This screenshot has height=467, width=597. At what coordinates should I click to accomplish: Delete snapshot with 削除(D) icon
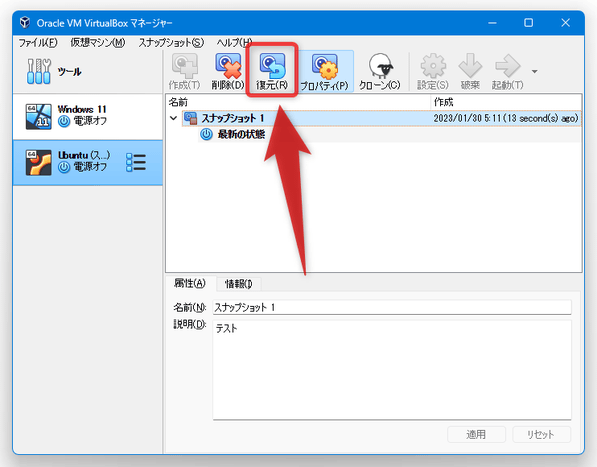pos(228,72)
